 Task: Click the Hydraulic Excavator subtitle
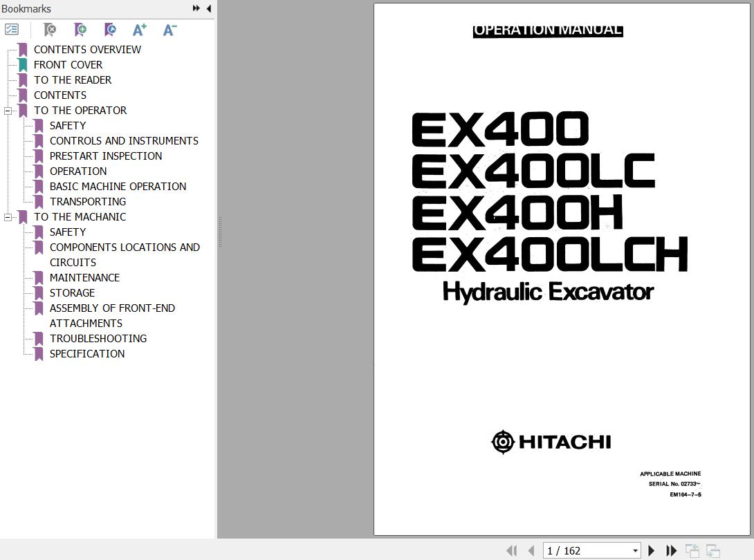tap(548, 292)
